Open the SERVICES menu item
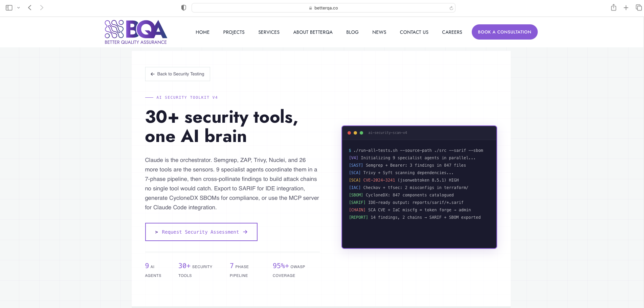The width and height of the screenshot is (644, 308). point(269,32)
